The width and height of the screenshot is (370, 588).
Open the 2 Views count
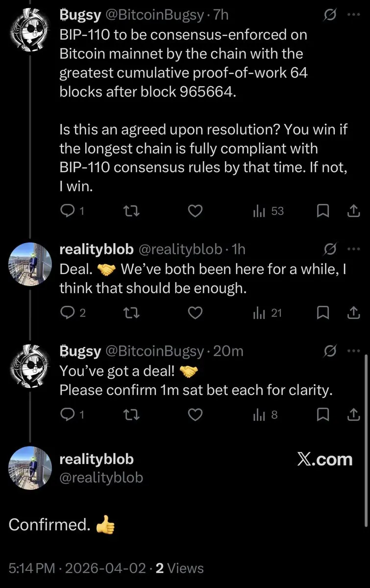pos(179,568)
